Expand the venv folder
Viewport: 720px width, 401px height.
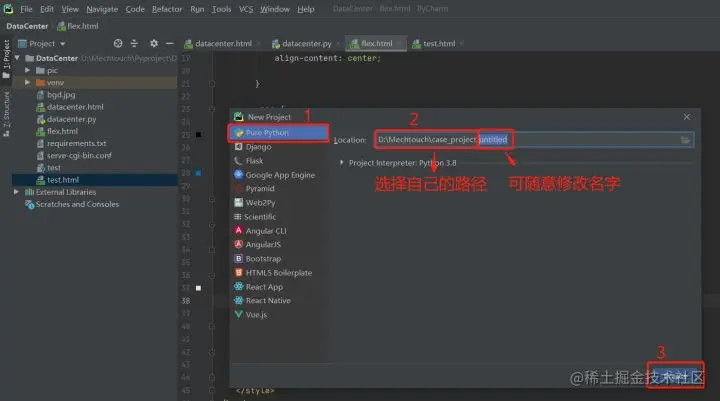tap(28, 82)
